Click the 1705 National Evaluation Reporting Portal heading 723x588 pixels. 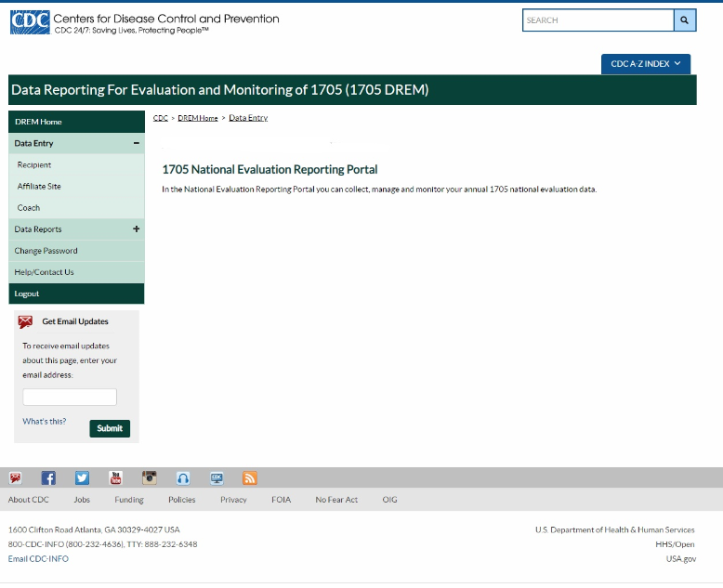[269, 170]
